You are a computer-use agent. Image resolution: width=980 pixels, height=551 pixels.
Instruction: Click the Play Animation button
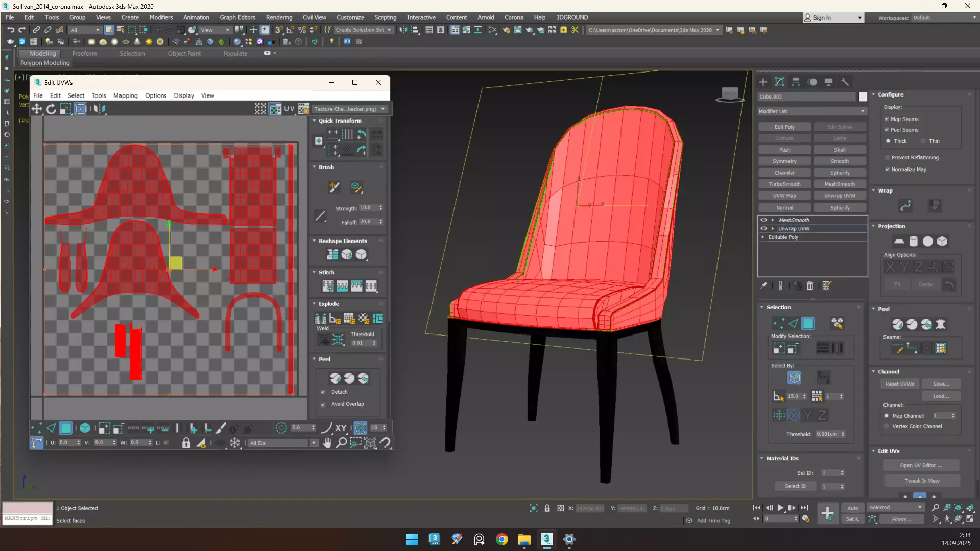[780, 508]
